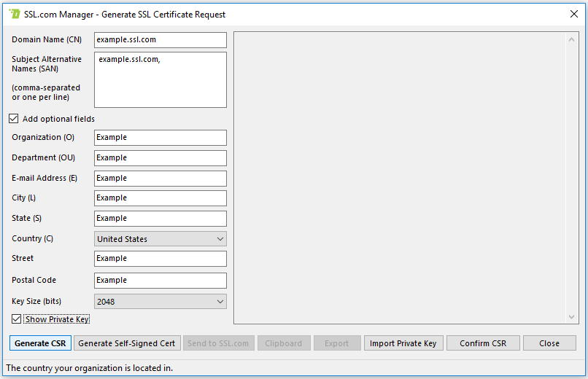The height and width of the screenshot is (379, 588).
Task: Click the Import Private Key button
Action: [x=403, y=343]
